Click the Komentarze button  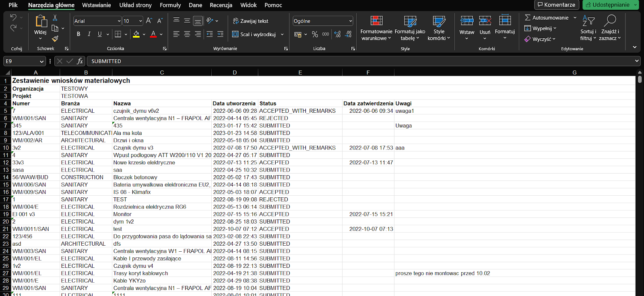pos(557,5)
